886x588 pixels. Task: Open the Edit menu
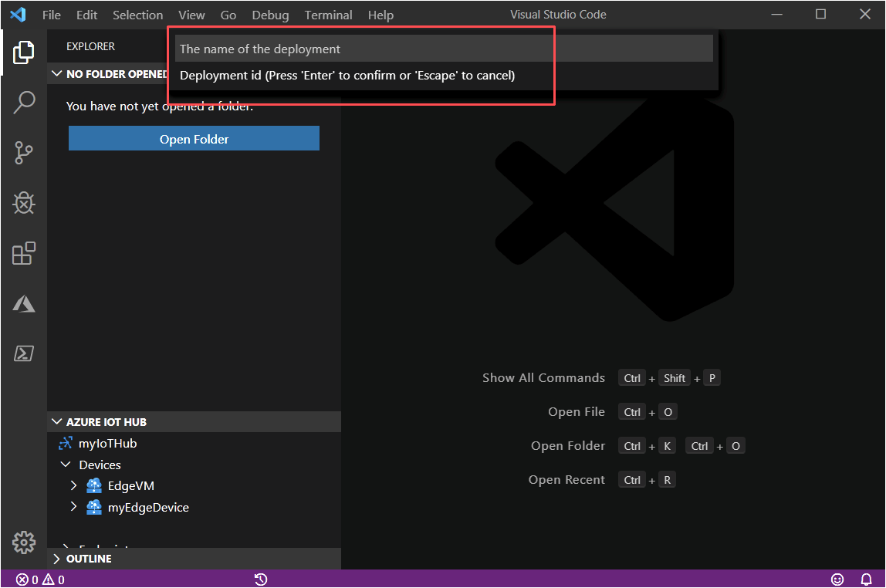(x=86, y=15)
